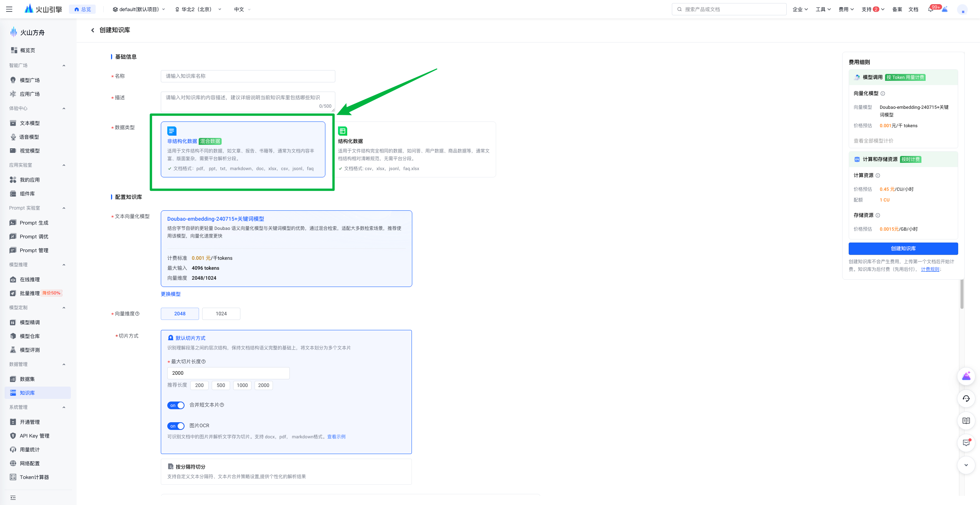Collapse the sidebar using the bottom icon

[x=13, y=498]
